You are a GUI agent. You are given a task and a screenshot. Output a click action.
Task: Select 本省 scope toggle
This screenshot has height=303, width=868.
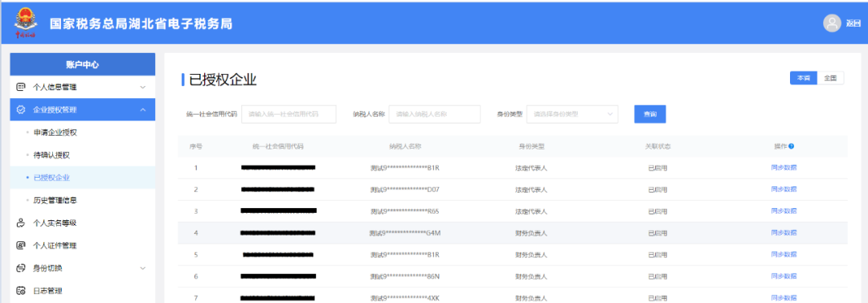pos(803,78)
